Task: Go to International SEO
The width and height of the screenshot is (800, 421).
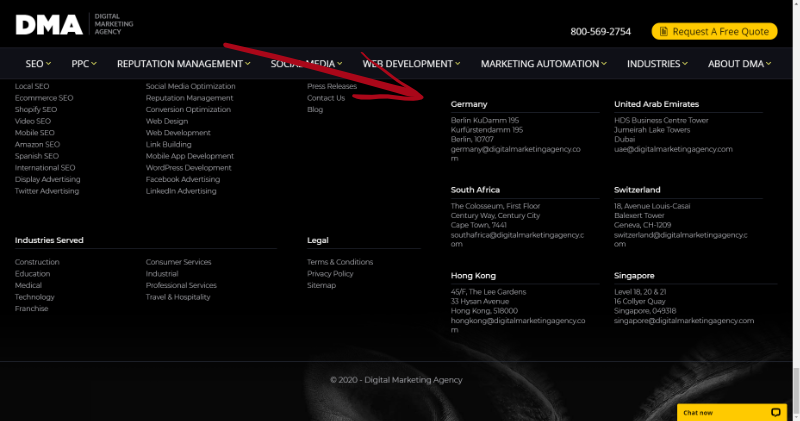Action: (x=45, y=168)
